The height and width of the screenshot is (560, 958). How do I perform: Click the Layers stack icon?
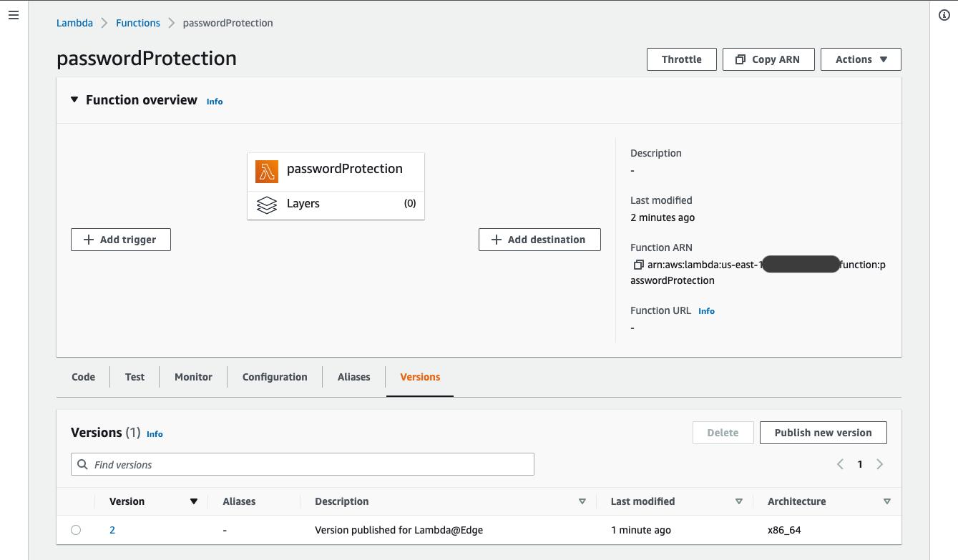click(x=267, y=205)
